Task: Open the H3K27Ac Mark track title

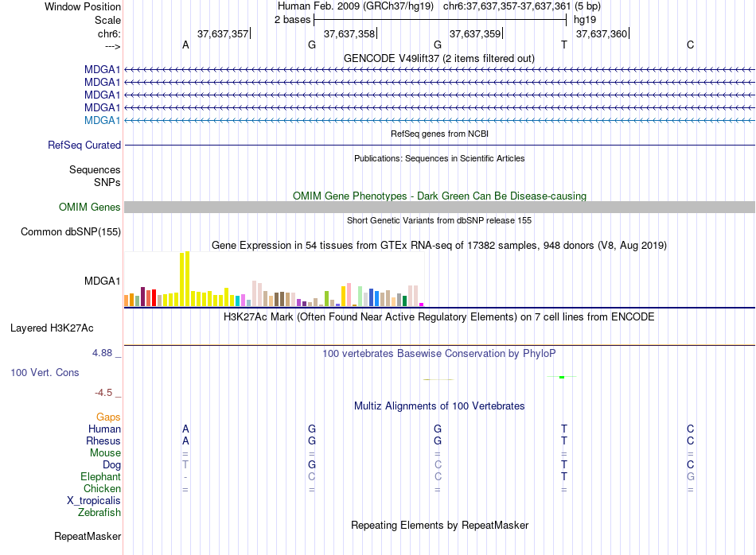Action: tap(439, 317)
